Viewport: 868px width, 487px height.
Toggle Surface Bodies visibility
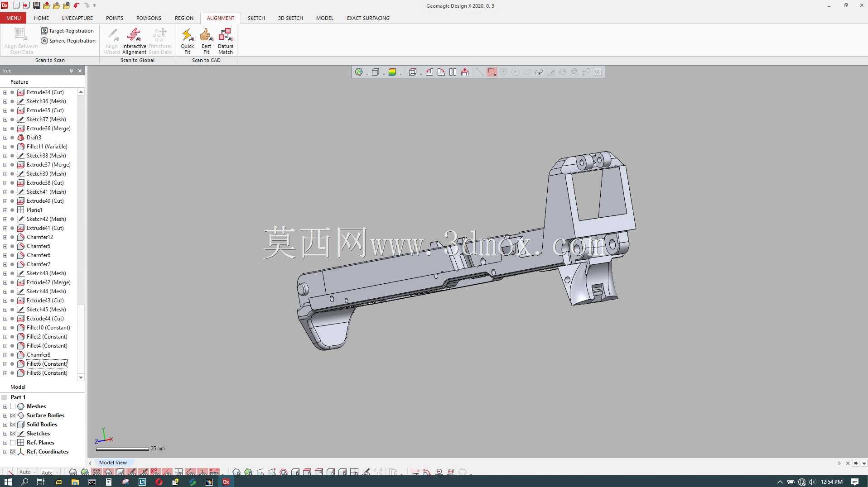tap(13, 415)
